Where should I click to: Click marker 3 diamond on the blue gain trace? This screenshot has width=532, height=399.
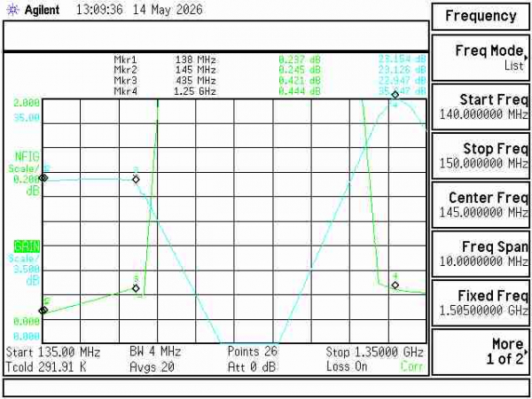coord(136,179)
